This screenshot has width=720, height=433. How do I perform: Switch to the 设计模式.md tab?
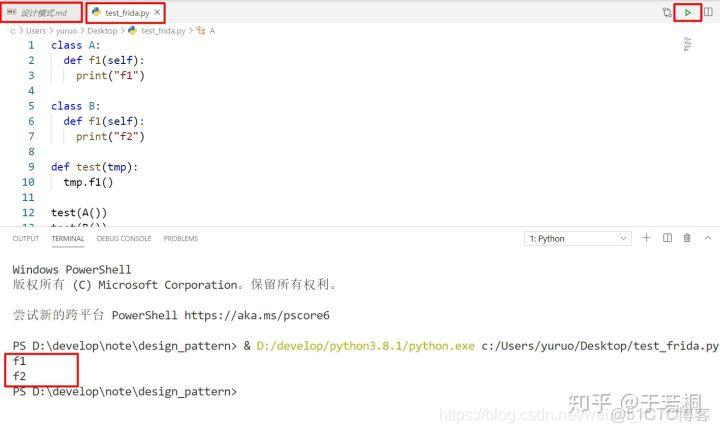(41, 12)
